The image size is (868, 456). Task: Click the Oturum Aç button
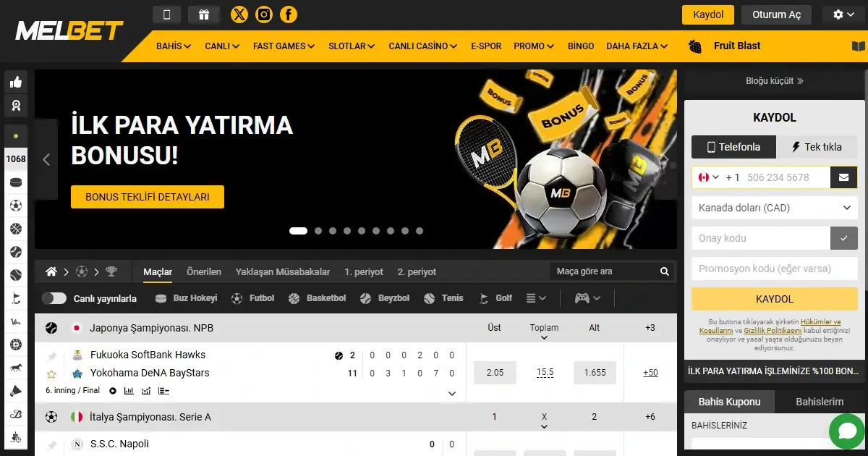click(x=777, y=14)
